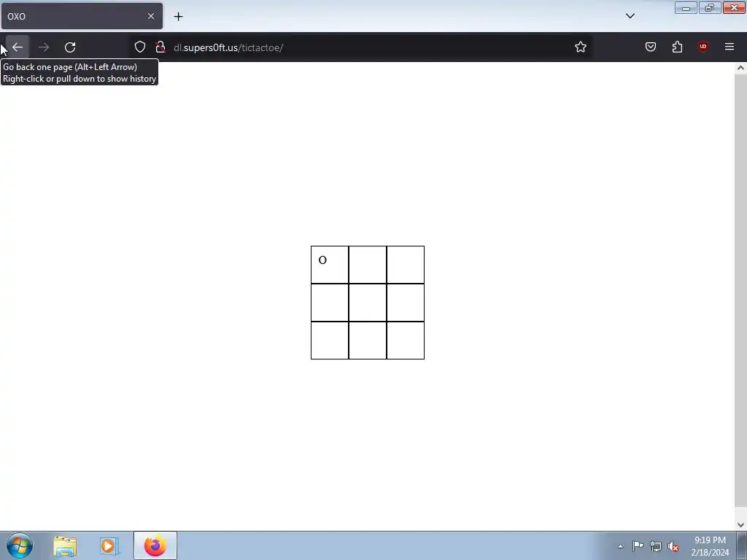Close the OXO tab
The image size is (747, 560).
(150, 16)
